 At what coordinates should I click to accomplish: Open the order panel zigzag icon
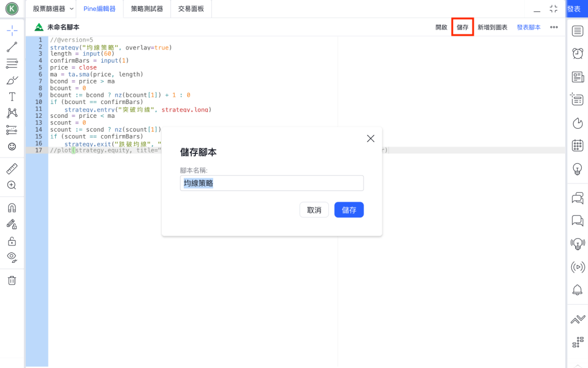pos(578,319)
